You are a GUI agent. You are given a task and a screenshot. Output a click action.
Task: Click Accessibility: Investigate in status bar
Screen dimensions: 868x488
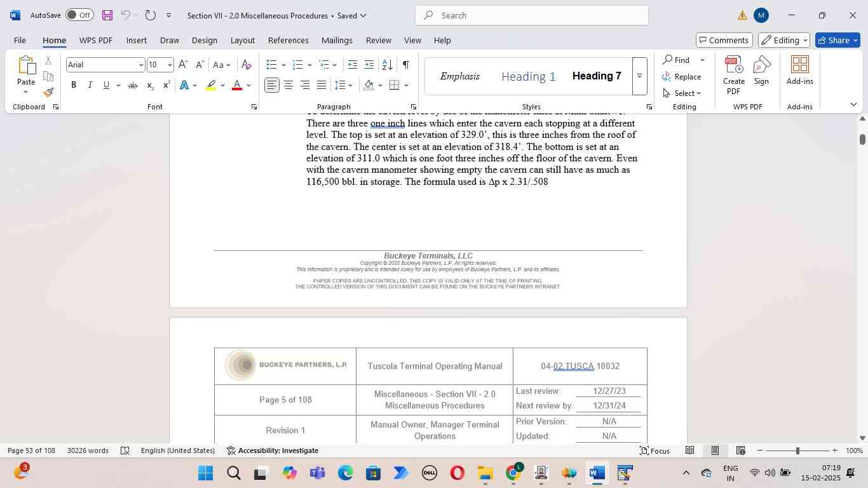coord(272,451)
